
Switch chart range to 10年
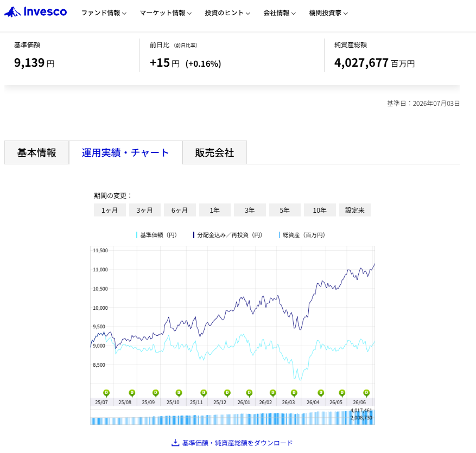point(320,210)
